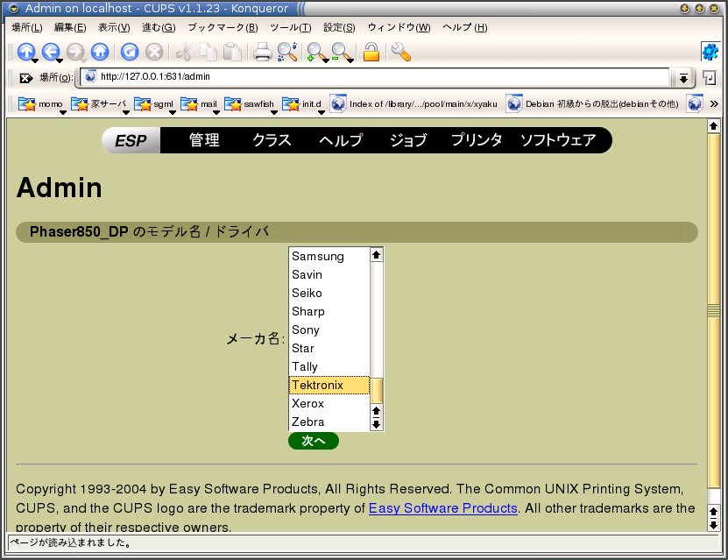Image resolution: width=728 pixels, height=560 pixels.
Task: Click the Print icon
Action: pyautogui.click(x=262, y=52)
